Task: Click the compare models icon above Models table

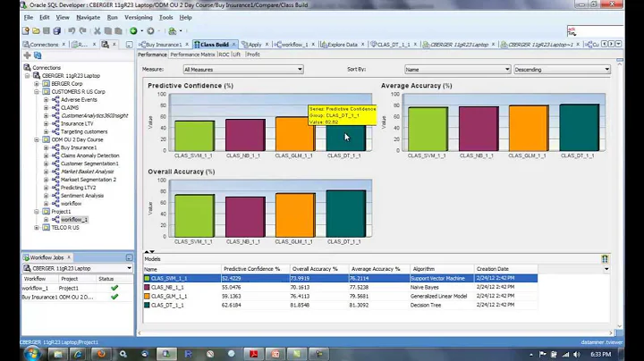Action: tap(605, 259)
